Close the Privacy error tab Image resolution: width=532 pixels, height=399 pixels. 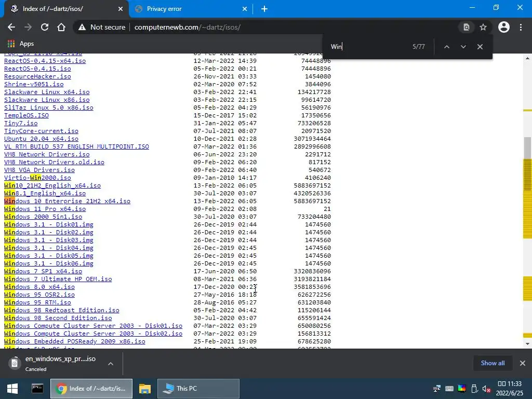[x=245, y=9]
